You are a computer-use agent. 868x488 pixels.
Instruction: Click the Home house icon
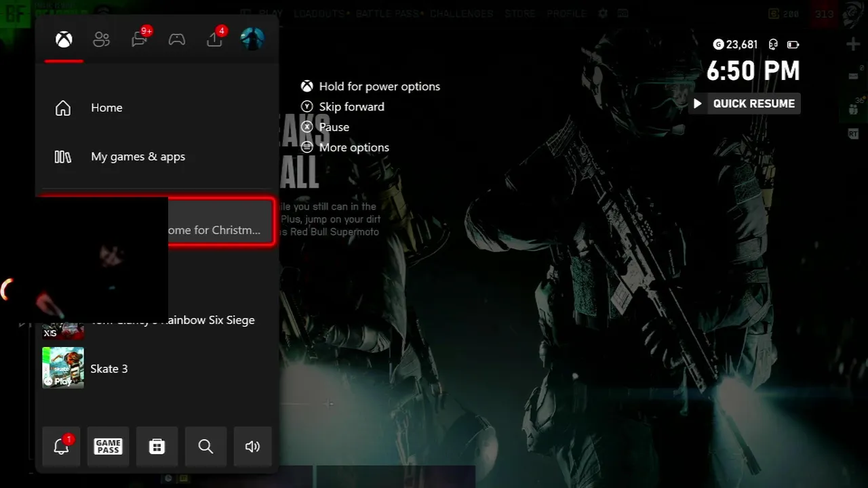pos(63,108)
